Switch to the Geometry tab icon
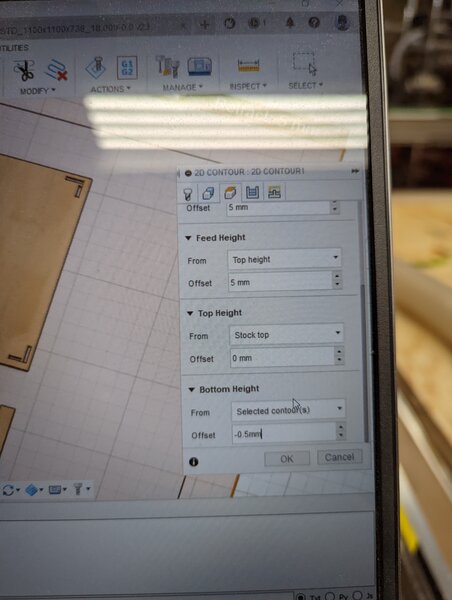This screenshot has width=452, height=600. (x=208, y=193)
